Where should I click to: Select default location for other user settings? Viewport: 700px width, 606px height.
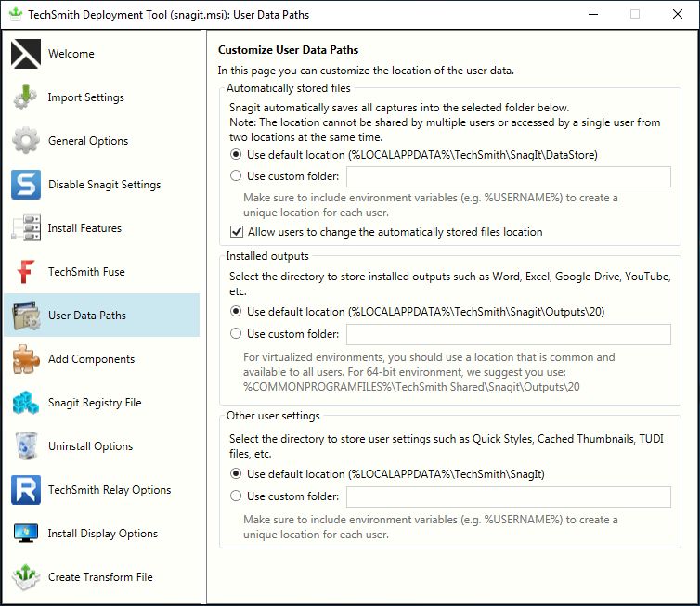[236, 473]
